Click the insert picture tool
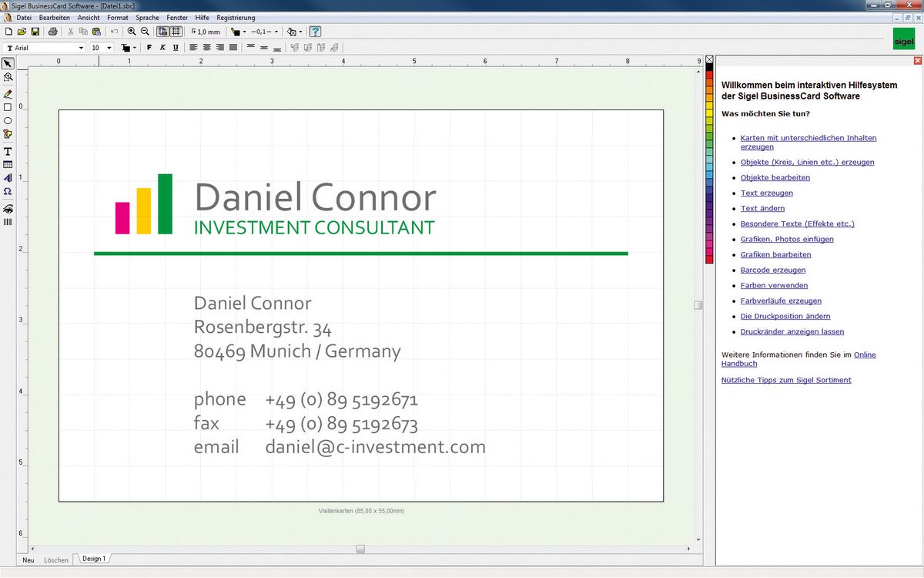This screenshot has height=578, width=924. tap(8, 134)
